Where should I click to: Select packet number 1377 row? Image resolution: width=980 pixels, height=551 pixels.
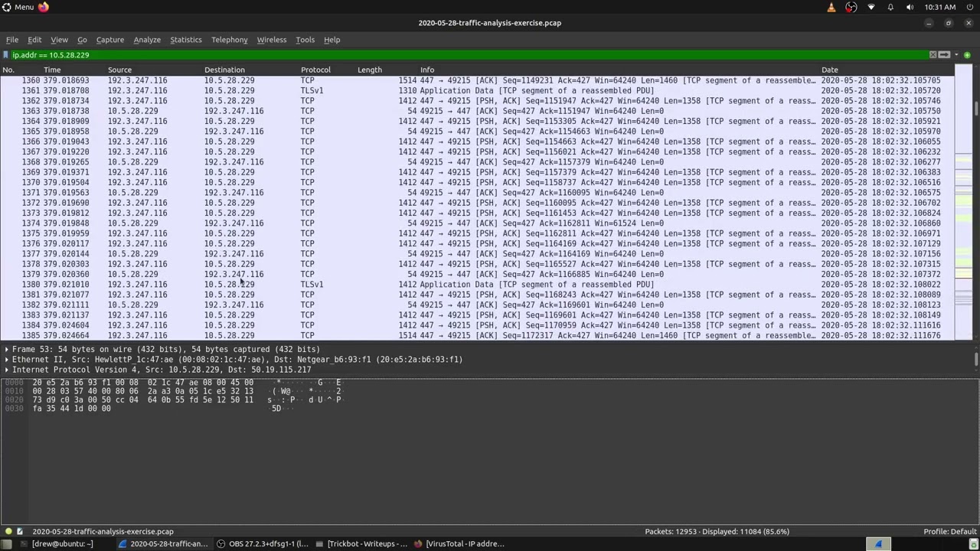(477, 254)
